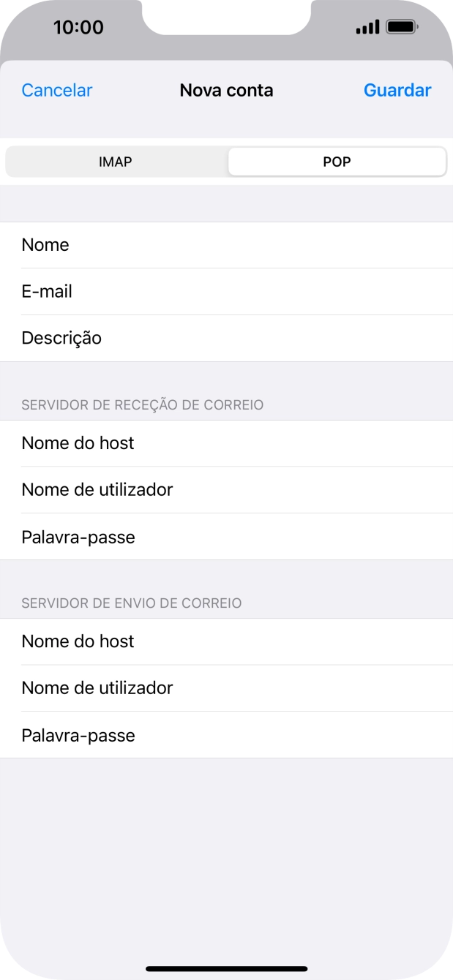Image resolution: width=453 pixels, height=980 pixels.
Task: Tap the cellular signal icon
Action: 366,27
